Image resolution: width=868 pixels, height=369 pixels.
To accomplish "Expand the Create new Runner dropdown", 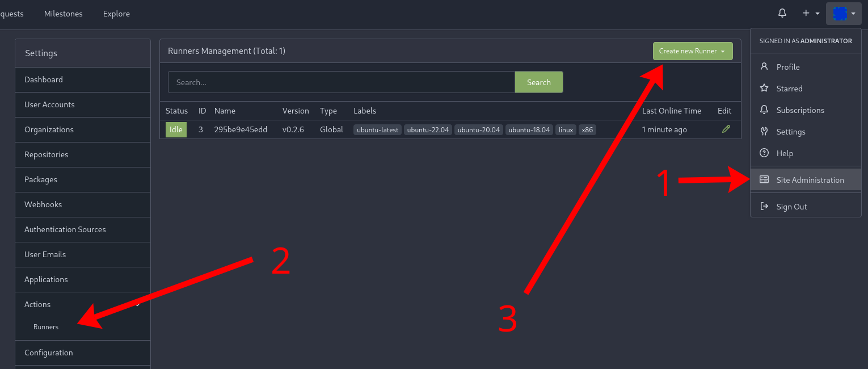I will [x=692, y=51].
